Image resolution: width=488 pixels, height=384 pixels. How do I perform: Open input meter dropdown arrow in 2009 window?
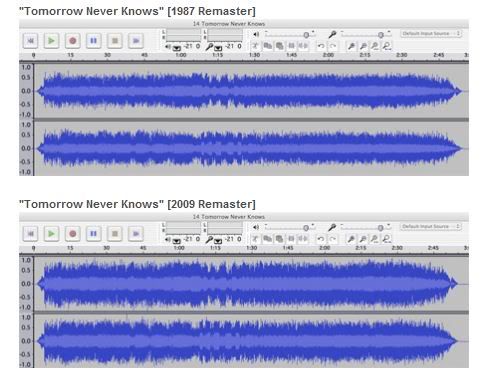[218, 241]
